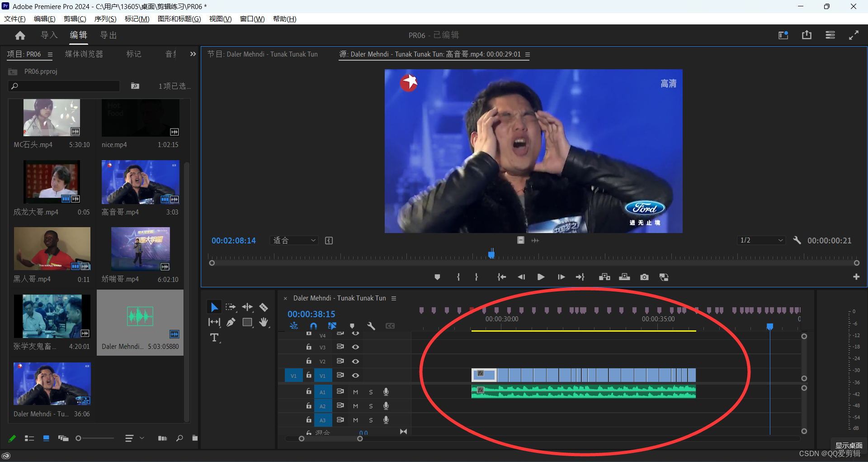Switch to 媒体浏览器 tab
The height and width of the screenshot is (462, 868).
point(84,54)
